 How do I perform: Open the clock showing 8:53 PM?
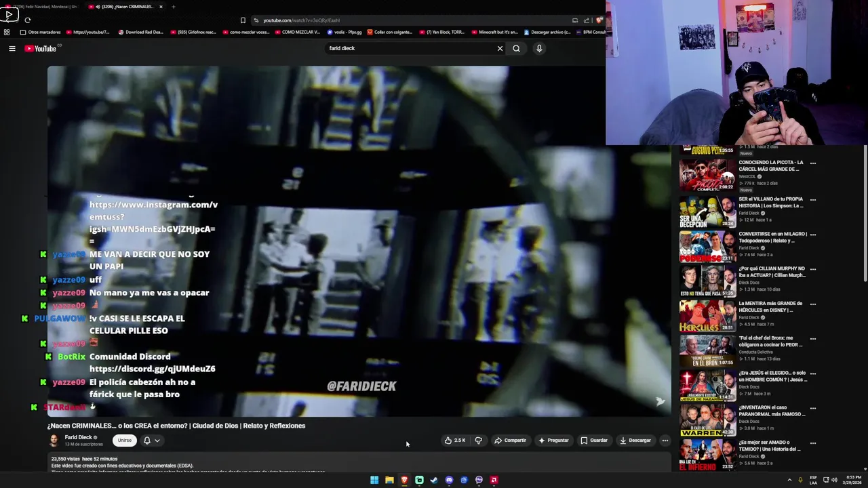tap(852, 480)
